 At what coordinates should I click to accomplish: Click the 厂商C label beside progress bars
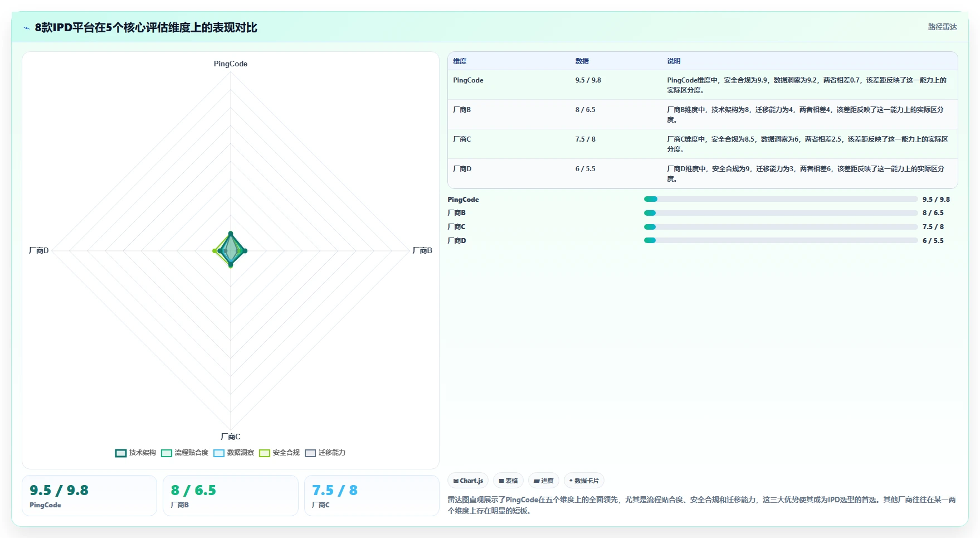pos(456,227)
